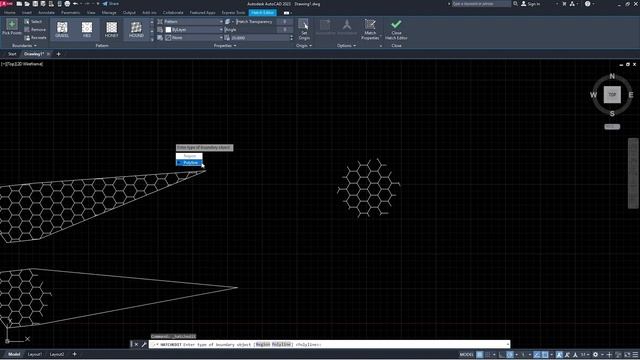Click the Set Origin button
Image resolution: width=640 pixels, height=360 pixels.
[x=304, y=29]
